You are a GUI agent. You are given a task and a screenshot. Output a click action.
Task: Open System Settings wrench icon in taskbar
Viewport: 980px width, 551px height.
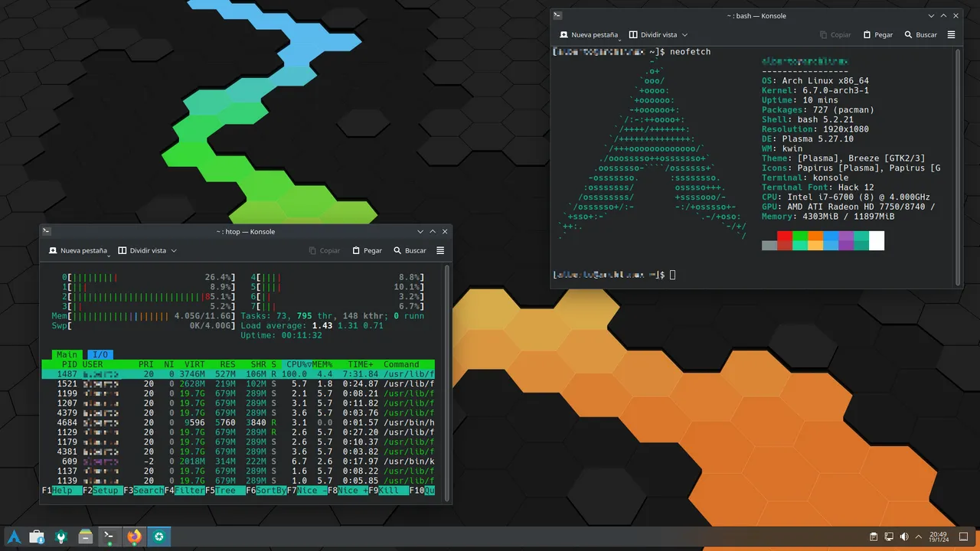click(61, 537)
